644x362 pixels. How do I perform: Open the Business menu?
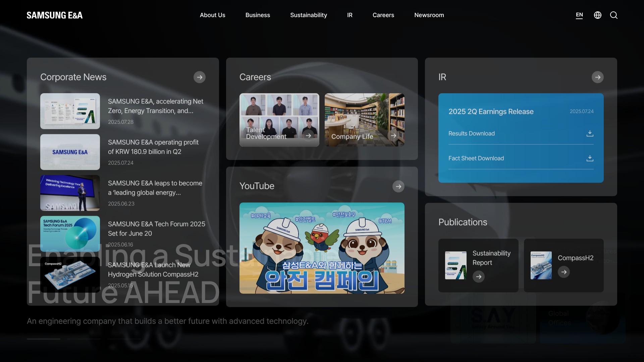point(258,15)
